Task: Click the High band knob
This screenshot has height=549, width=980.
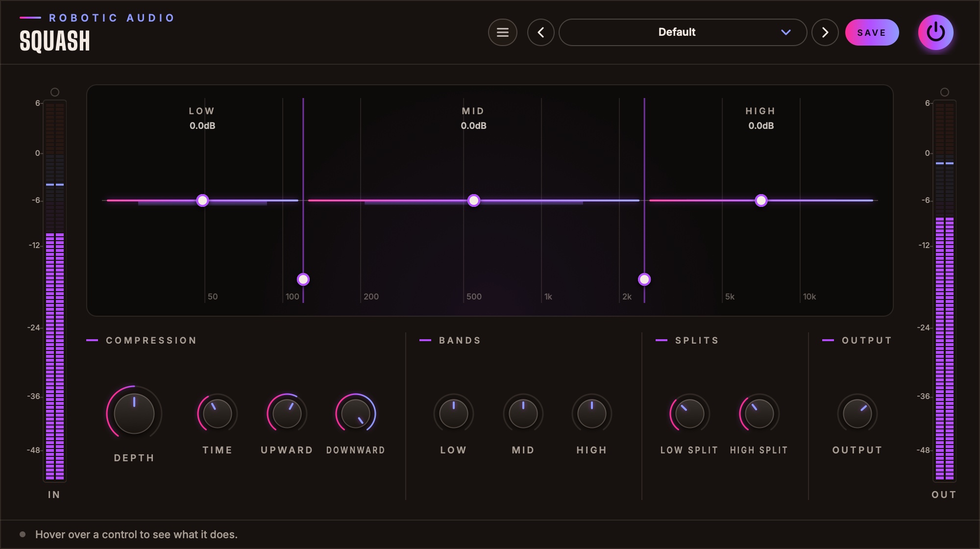Action: click(x=591, y=413)
